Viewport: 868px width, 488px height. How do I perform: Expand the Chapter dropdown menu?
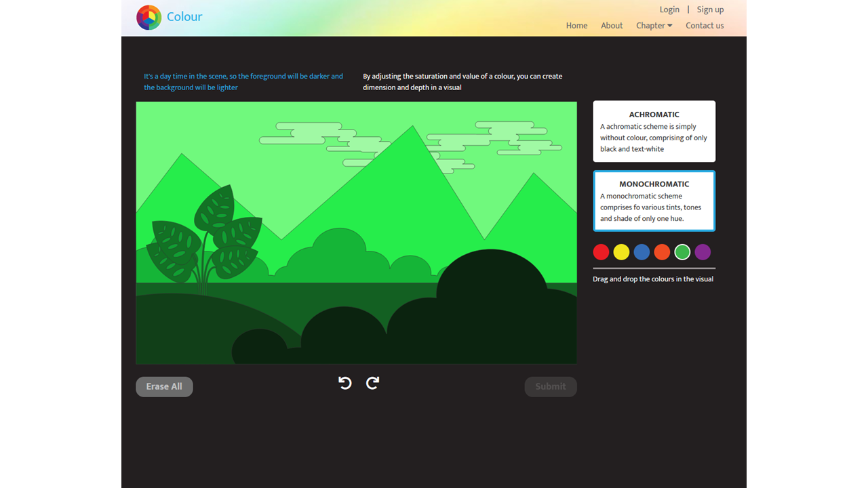(654, 26)
